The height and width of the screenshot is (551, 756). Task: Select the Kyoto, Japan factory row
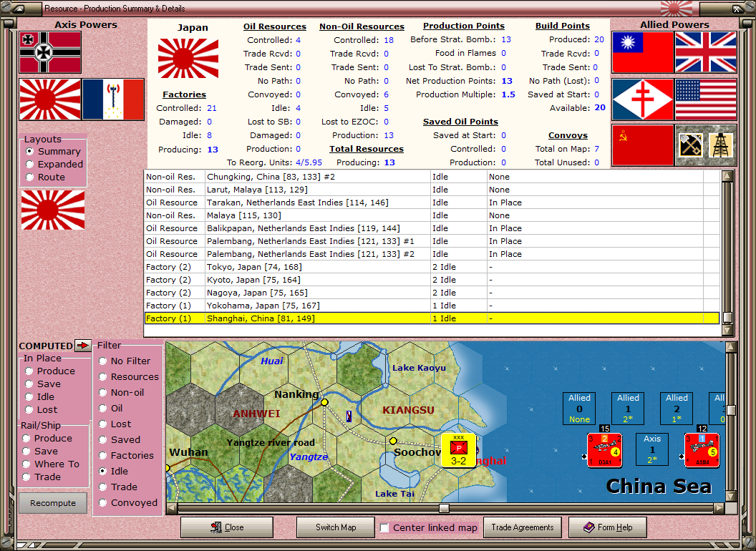point(432,280)
